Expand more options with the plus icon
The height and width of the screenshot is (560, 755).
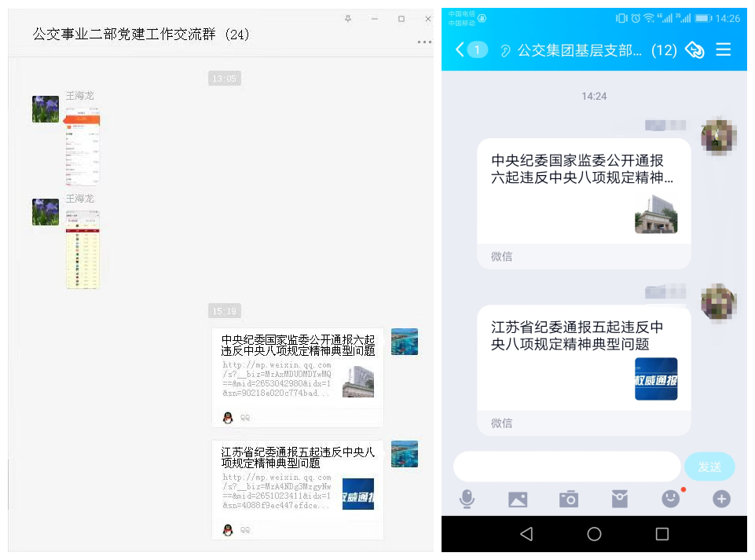[x=721, y=499]
